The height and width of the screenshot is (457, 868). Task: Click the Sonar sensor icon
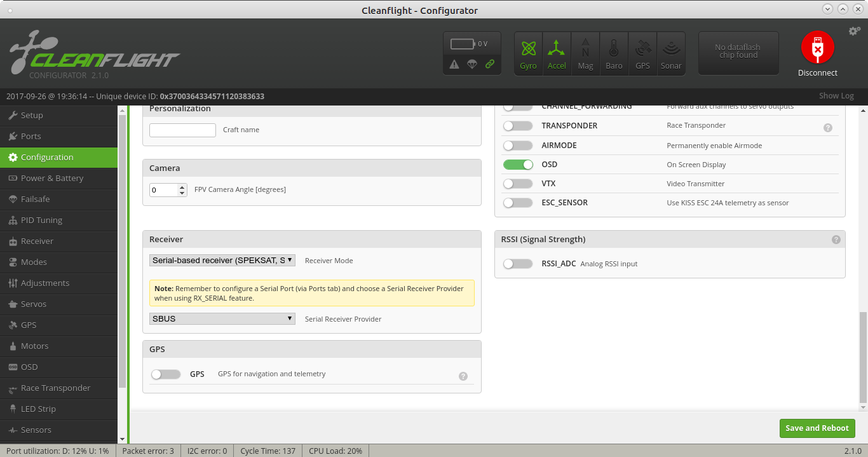[671, 53]
